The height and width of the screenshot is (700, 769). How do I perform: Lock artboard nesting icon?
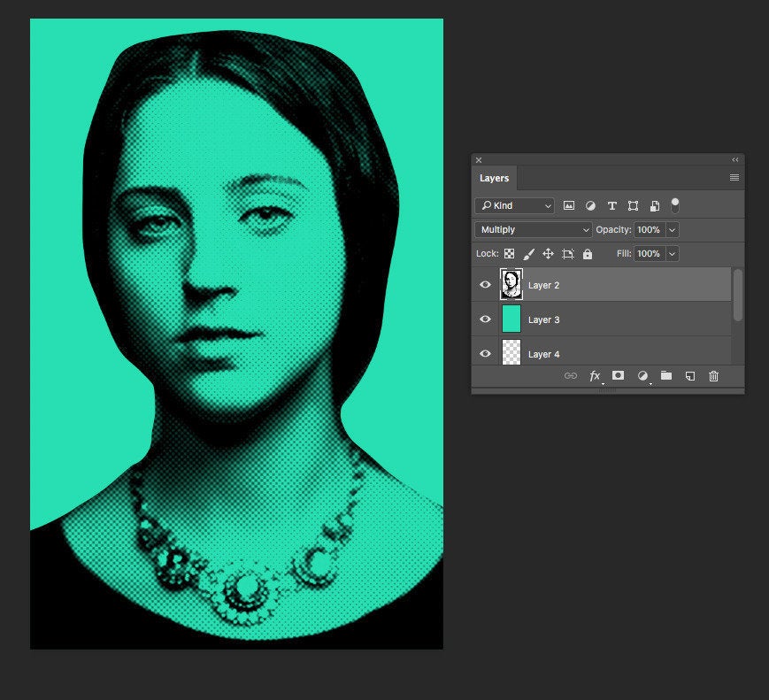coord(567,254)
